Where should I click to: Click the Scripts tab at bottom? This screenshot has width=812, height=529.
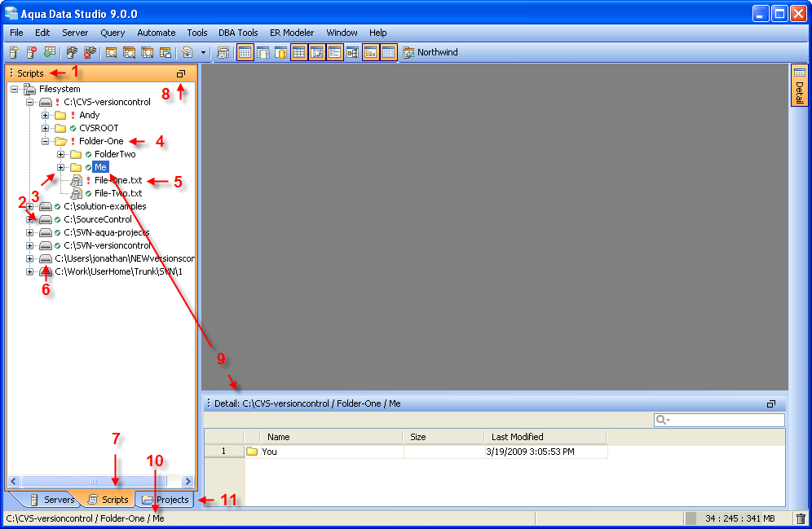coord(108,500)
